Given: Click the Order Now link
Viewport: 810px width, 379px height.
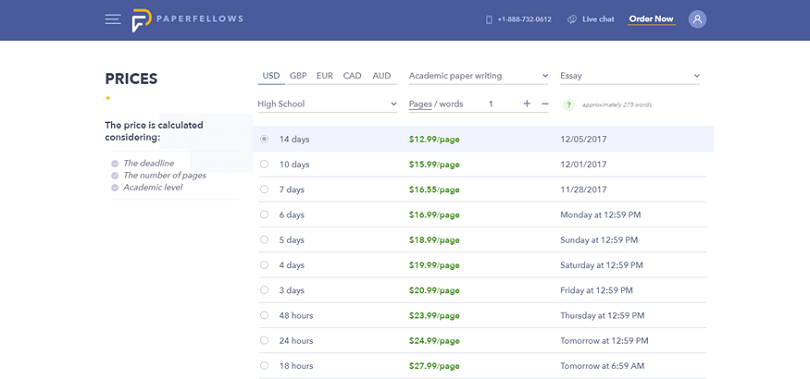Looking at the screenshot, I should coord(651,20).
